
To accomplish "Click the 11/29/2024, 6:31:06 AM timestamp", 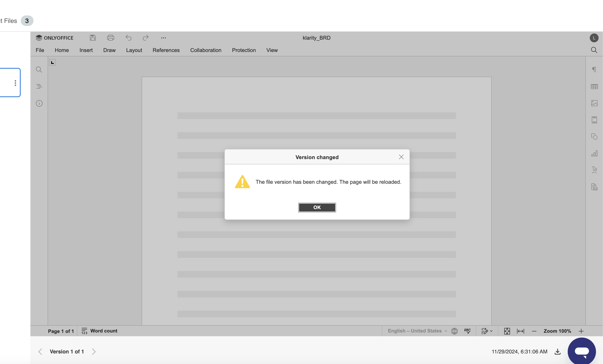I will (x=519, y=351).
